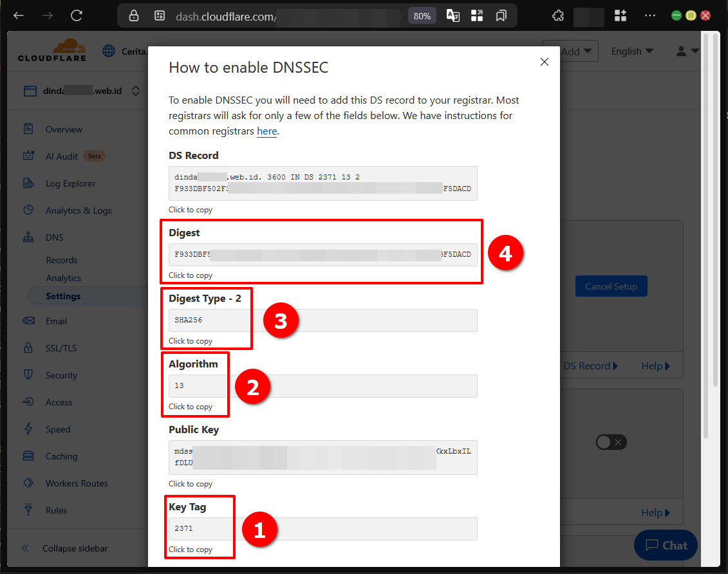Click the Cloudflare logo
This screenshot has height=574, width=728.
(x=52, y=50)
